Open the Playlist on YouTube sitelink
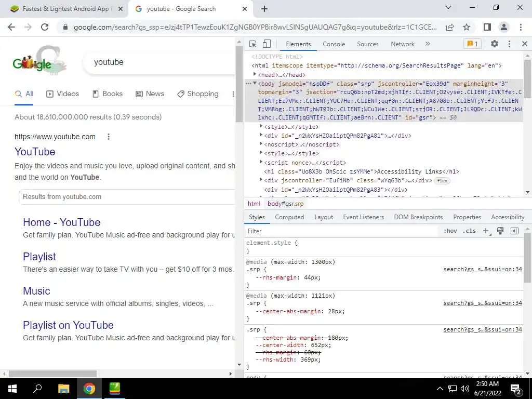Screen dimensions: 532x399 click(68, 325)
